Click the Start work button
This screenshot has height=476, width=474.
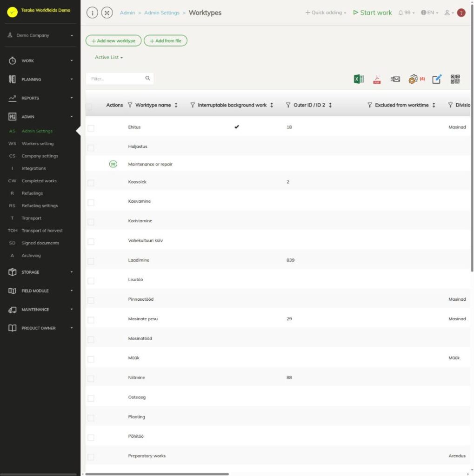[x=373, y=13]
